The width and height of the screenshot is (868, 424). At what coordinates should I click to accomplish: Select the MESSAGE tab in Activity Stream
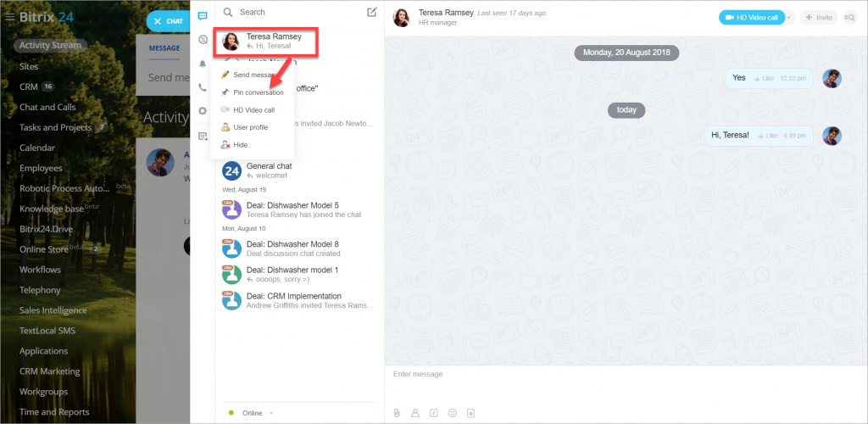(164, 48)
